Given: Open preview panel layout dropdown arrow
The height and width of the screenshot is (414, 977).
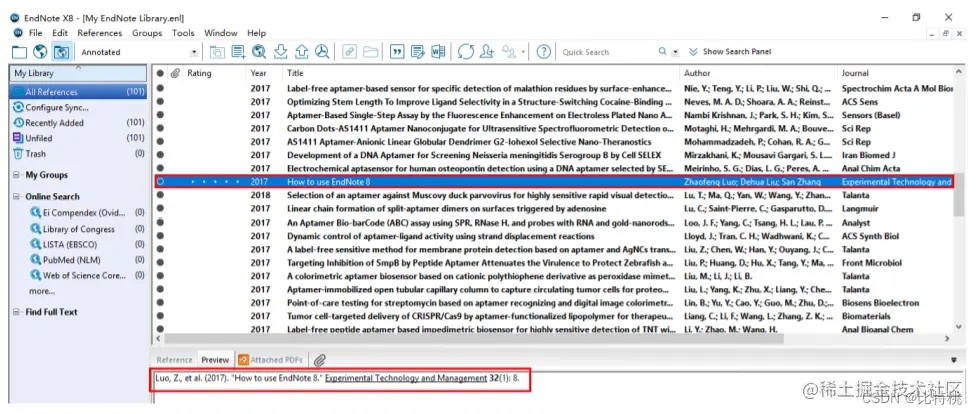Looking at the screenshot, I should coord(953,360).
